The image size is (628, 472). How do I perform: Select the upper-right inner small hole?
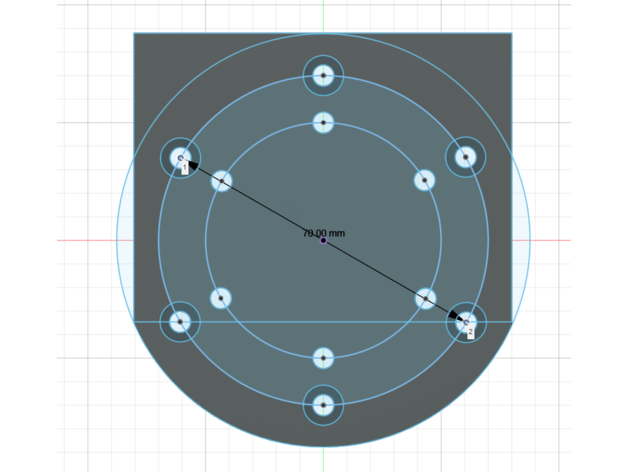425,180
